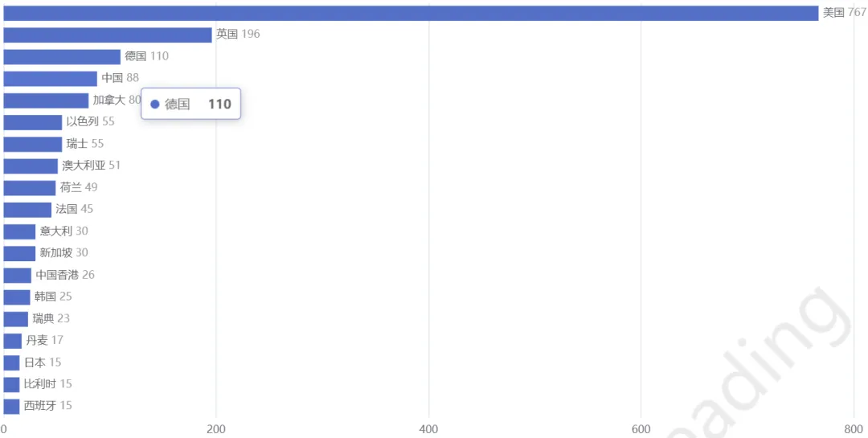Click the 瑞士 bar showing 55
The width and height of the screenshot is (868, 438).
tap(33, 144)
